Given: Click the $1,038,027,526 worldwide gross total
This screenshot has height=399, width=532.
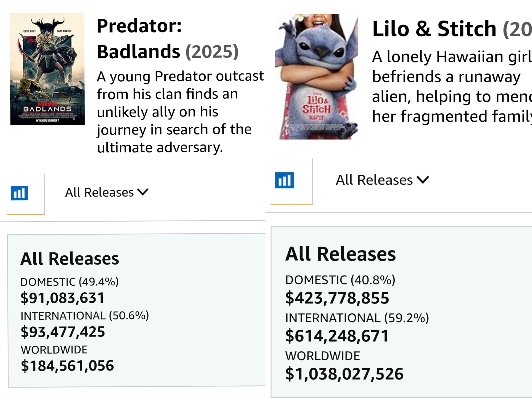Looking at the screenshot, I should click(344, 374).
